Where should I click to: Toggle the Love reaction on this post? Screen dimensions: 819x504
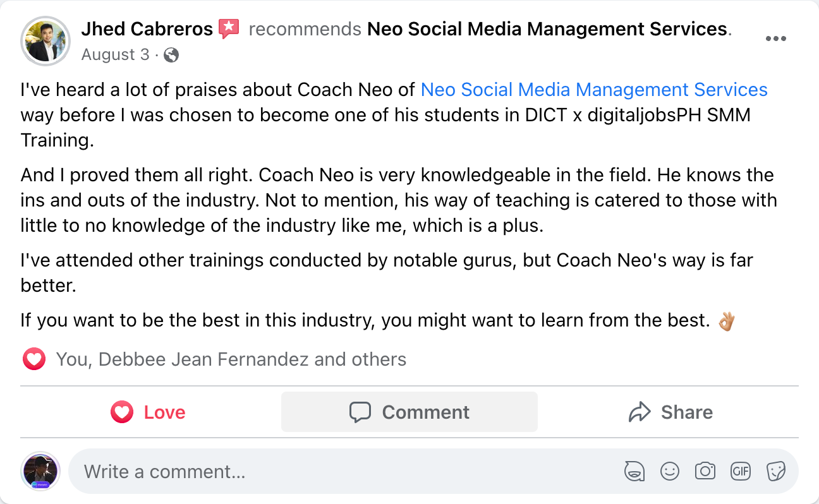pyautogui.click(x=149, y=412)
